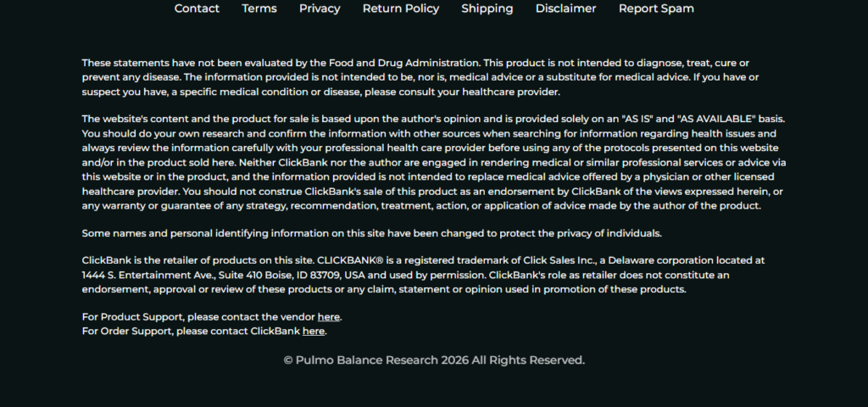Screen dimensions: 868x407
Task: Click the ClickBank retailer trademark paragraph
Action: tap(415, 275)
